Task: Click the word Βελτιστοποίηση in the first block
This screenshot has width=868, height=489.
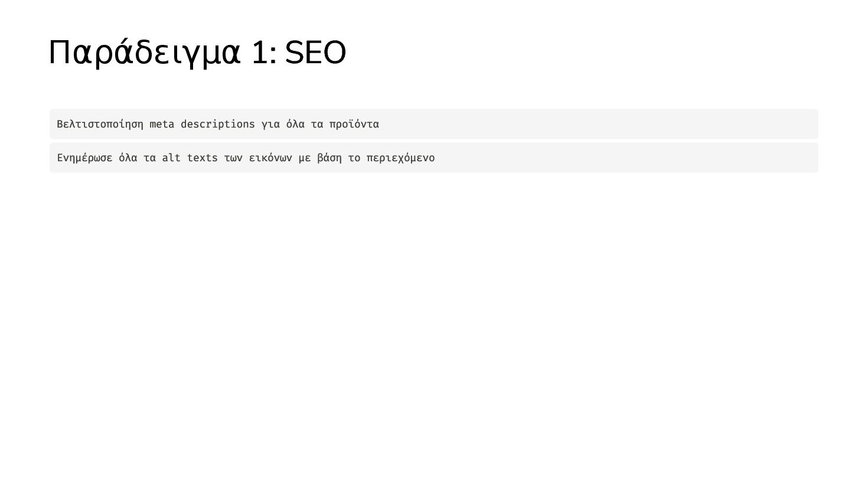Action: (x=100, y=124)
